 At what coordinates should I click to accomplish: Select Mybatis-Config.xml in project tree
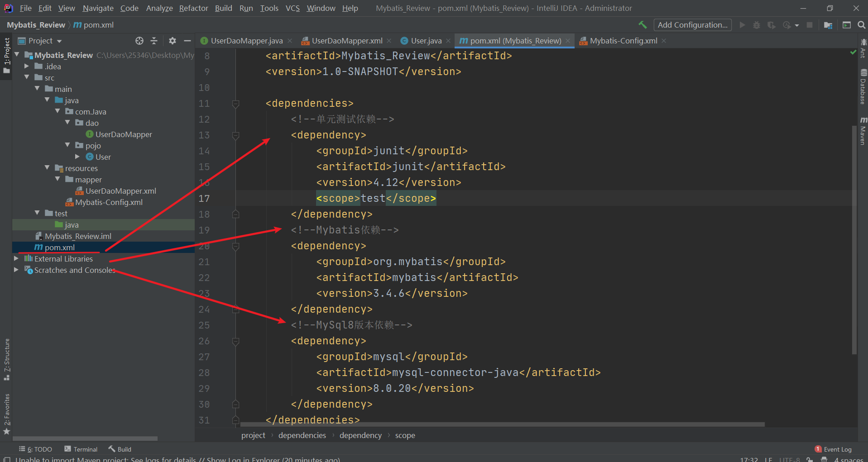(109, 202)
